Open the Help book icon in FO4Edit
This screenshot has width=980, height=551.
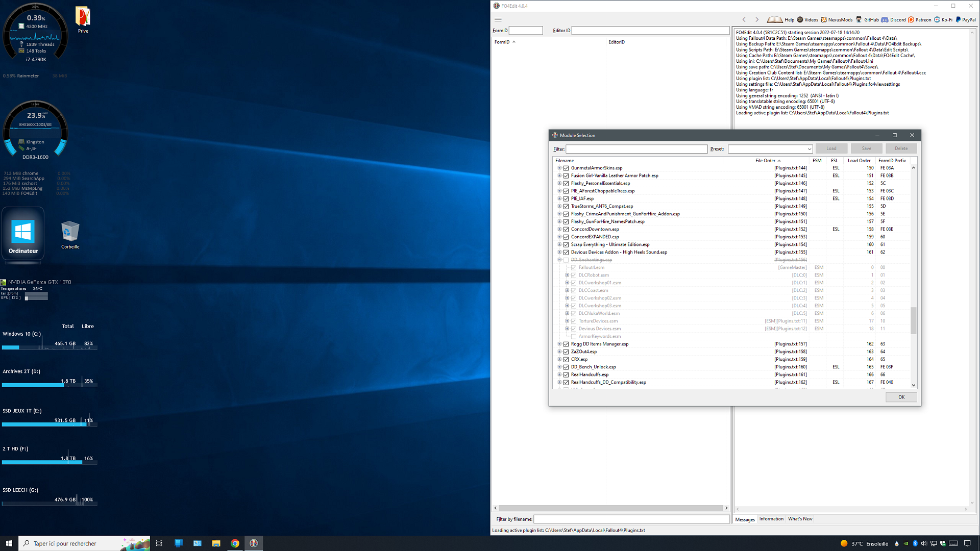coord(774,20)
